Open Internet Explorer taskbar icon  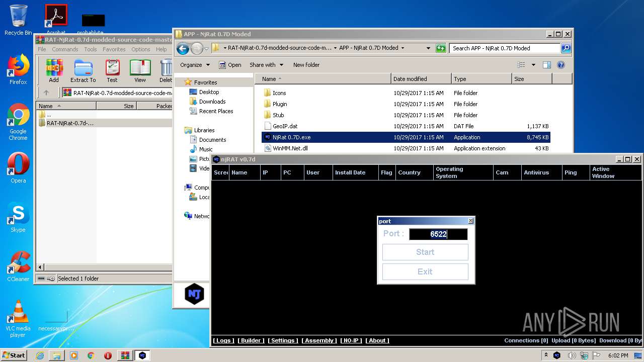pyautogui.click(x=40, y=355)
